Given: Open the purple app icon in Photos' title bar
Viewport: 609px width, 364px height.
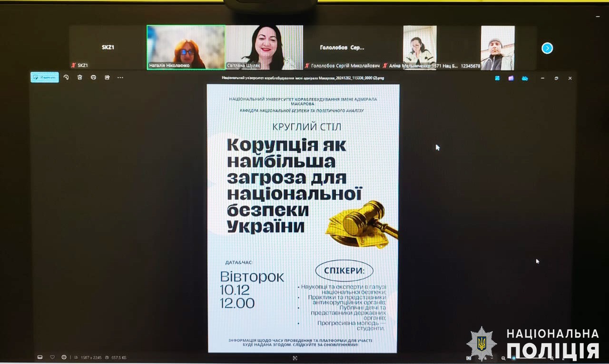Looking at the screenshot, I should coord(511,78).
